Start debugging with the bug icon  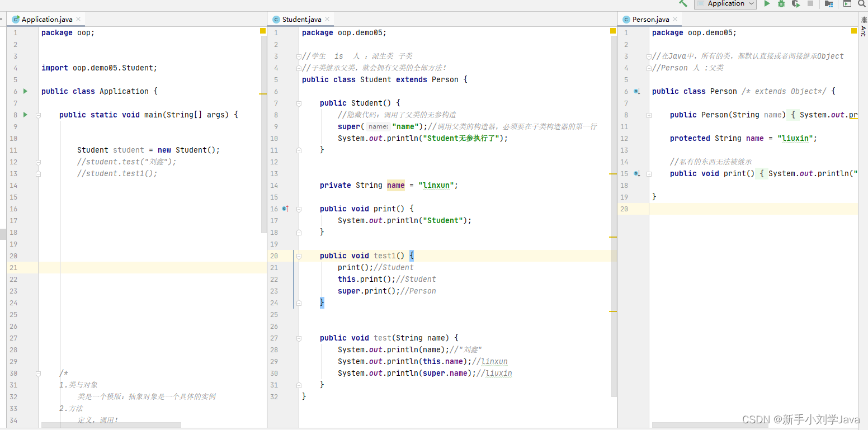pos(781,4)
